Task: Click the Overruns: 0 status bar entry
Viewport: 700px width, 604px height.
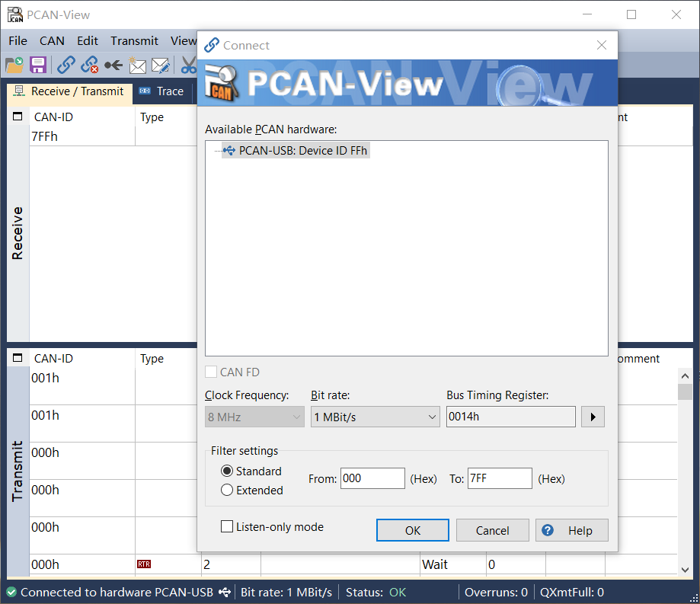Action: click(x=496, y=593)
